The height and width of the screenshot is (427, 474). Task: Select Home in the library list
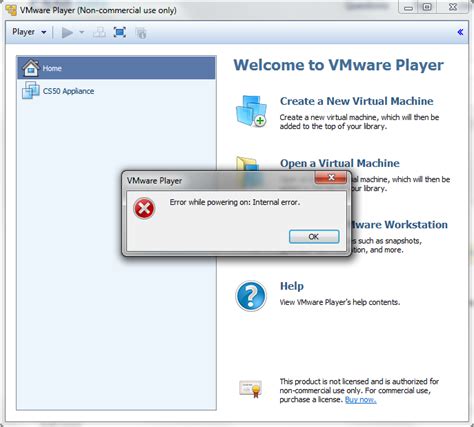[x=116, y=68]
